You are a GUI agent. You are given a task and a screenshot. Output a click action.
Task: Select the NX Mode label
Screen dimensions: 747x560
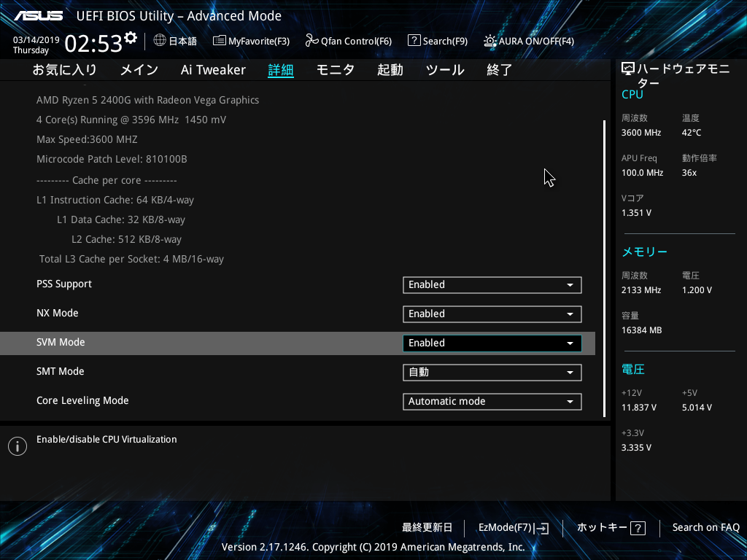(x=58, y=314)
